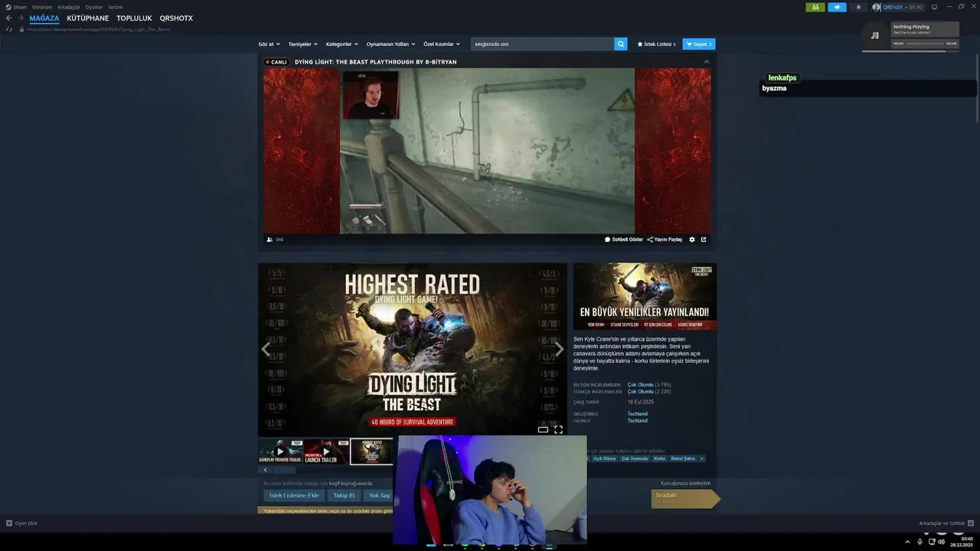
Task: Select the Açık Dünya tag
Action: point(605,458)
